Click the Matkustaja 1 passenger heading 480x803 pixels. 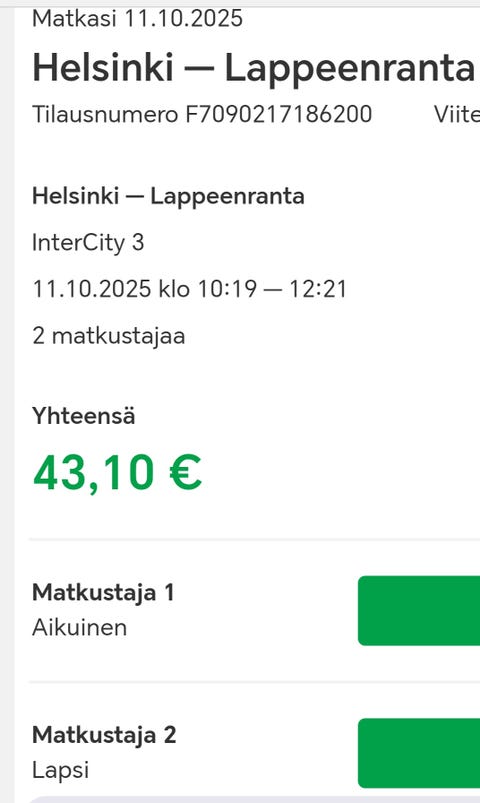tap(103, 593)
